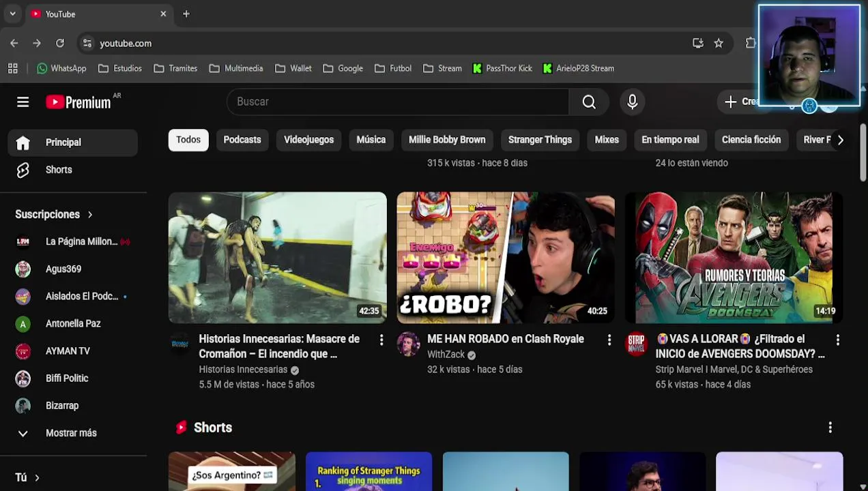Click the browser forward arrow
The width and height of the screenshot is (868, 491).
click(x=37, y=43)
